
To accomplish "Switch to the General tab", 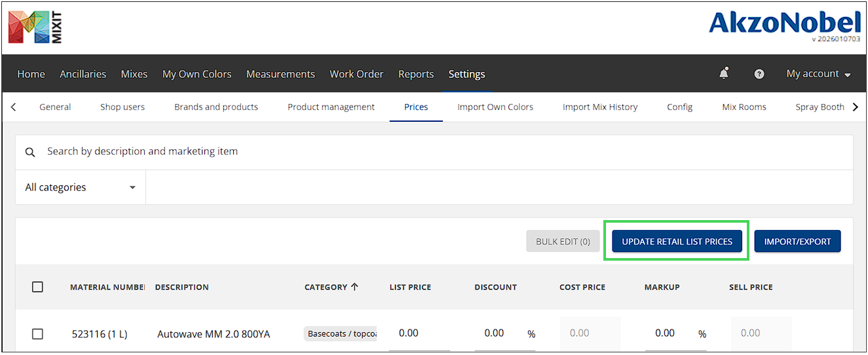I will 55,107.
